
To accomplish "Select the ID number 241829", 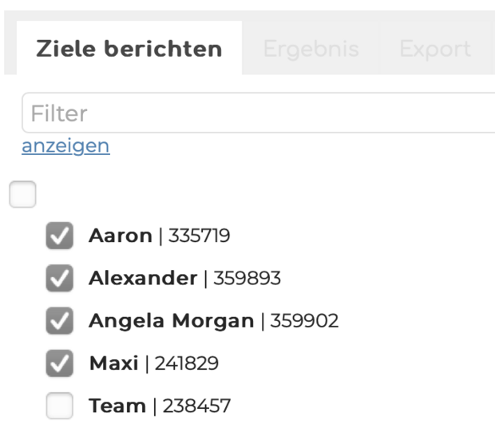I will [187, 363].
